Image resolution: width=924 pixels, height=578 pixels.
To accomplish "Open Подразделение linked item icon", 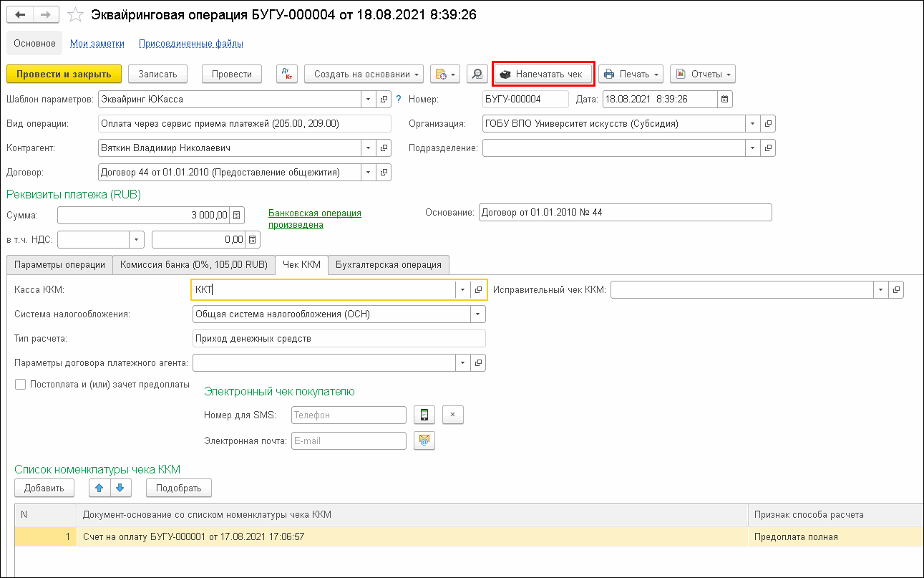I will (768, 148).
